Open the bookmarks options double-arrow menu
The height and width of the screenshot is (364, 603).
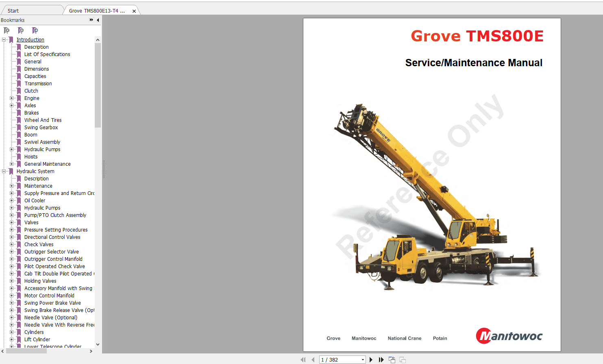[x=91, y=20]
